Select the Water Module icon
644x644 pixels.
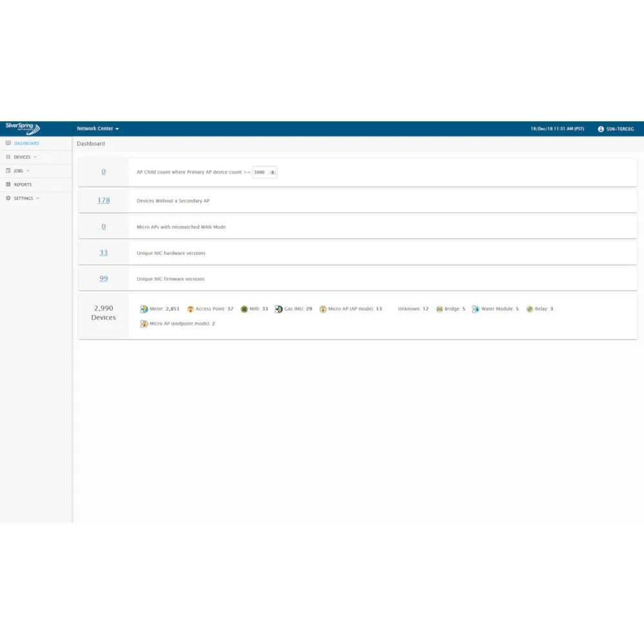pyautogui.click(x=476, y=308)
